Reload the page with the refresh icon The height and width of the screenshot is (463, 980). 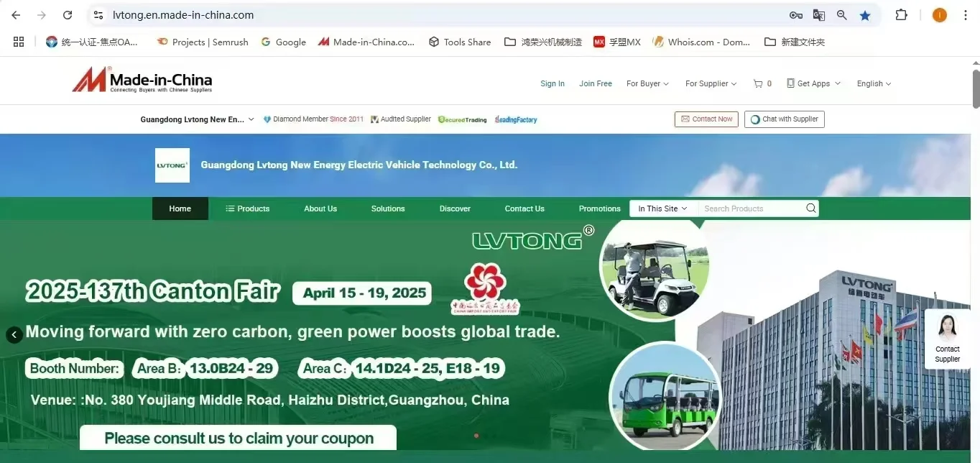(68, 15)
